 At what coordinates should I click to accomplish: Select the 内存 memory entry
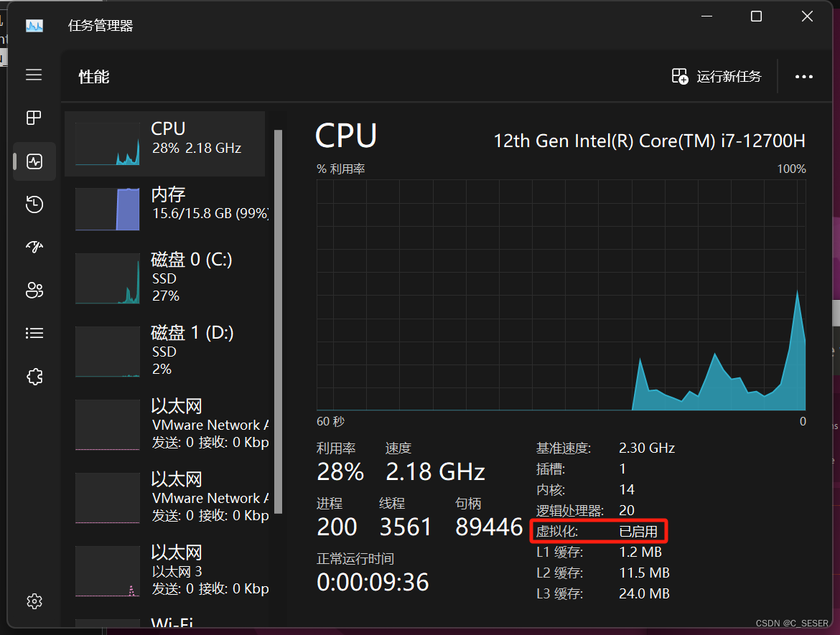coord(165,209)
